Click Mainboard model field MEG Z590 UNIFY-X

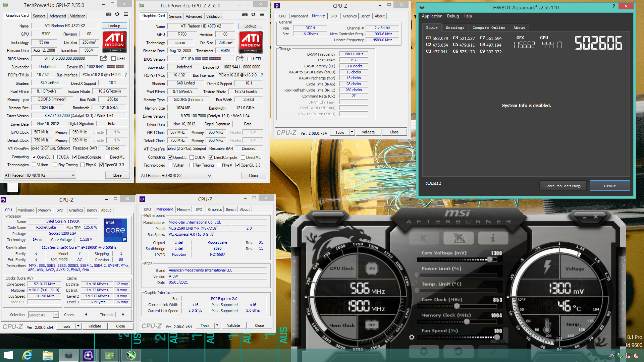(x=199, y=228)
